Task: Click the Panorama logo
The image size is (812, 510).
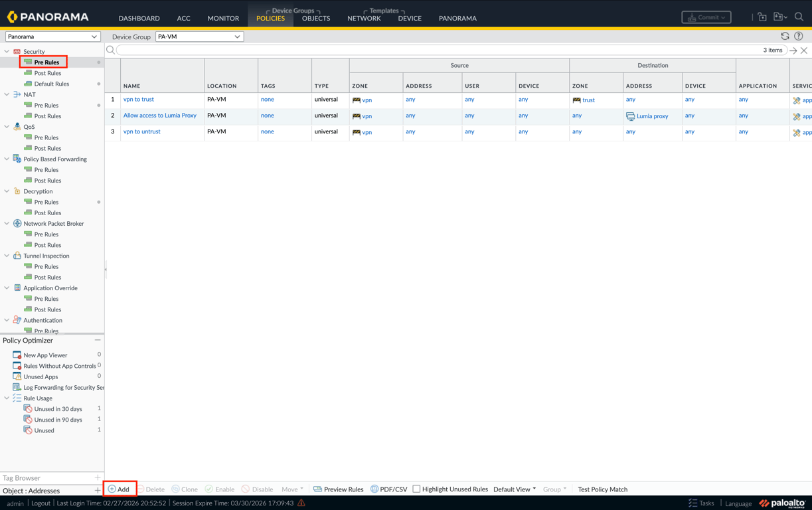Action: (x=47, y=17)
